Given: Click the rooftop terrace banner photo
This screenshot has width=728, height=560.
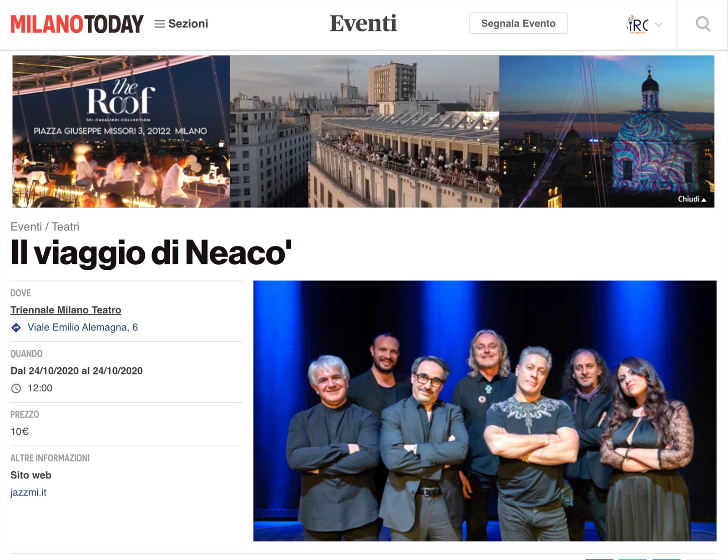Looking at the screenshot, I should (x=364, y=131).
